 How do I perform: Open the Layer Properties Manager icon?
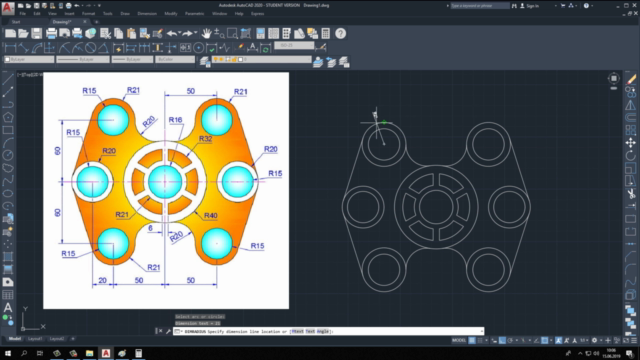[204, 62]
